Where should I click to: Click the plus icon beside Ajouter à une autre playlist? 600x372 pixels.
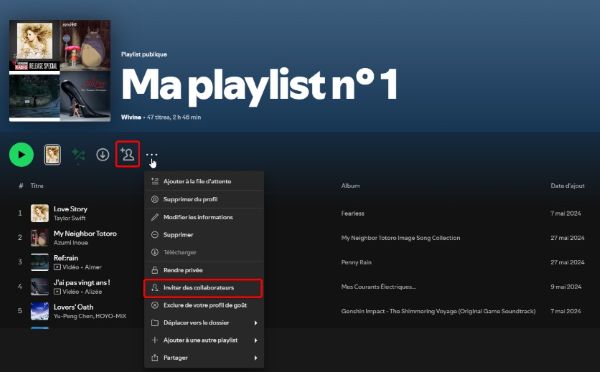155,340
